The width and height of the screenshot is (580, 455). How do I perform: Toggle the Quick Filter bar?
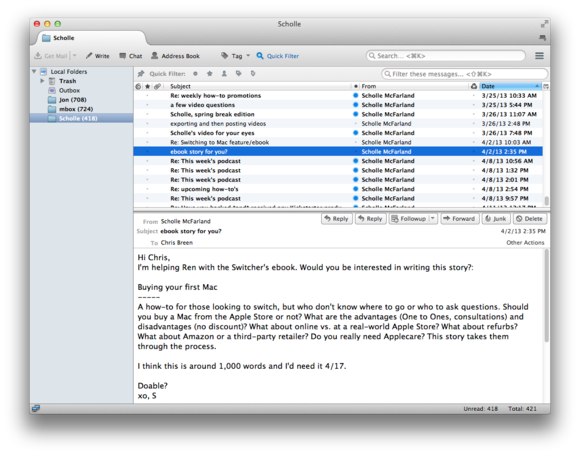(x=278, y=56)
